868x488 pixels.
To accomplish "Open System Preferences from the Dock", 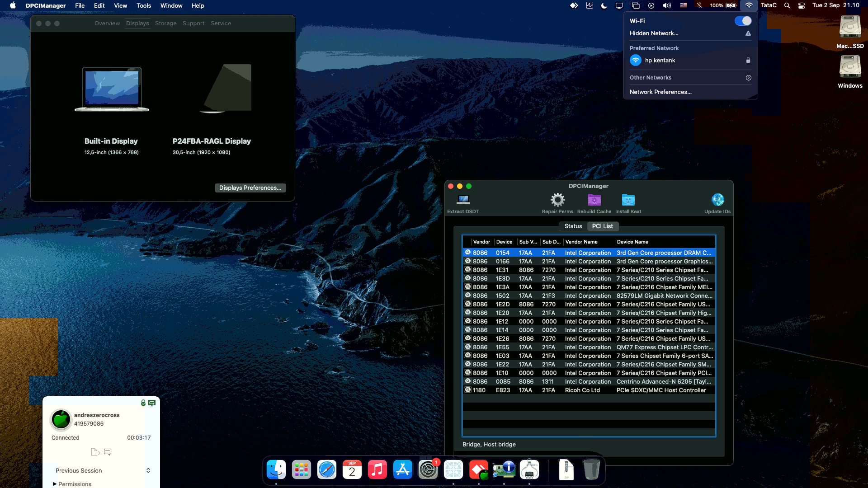I will point(428,470).
